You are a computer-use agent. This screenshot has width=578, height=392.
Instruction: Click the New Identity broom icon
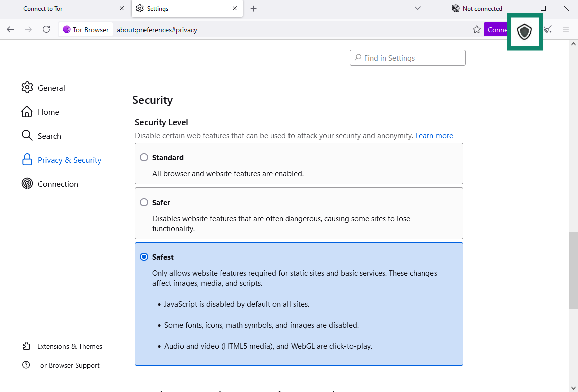(x=547, y=29)
